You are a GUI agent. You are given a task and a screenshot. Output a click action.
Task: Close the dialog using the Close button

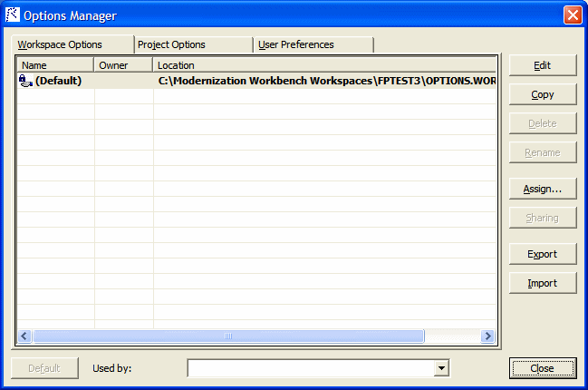542,368
